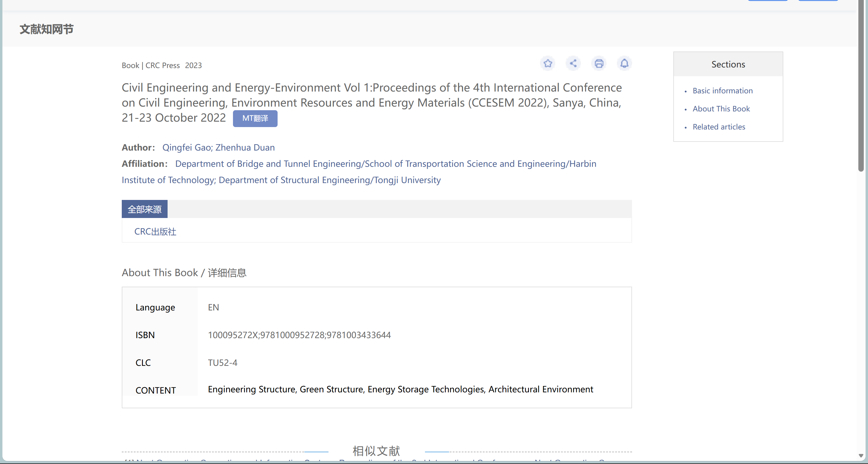Click the MT翻译 translate button
Image resolution: width=868 pixels, height=464 pixels.
(255, 119)
